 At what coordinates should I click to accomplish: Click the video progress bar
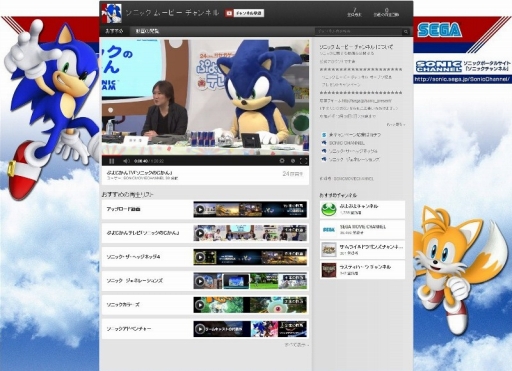pyautogui.click(x=205, y=155)
